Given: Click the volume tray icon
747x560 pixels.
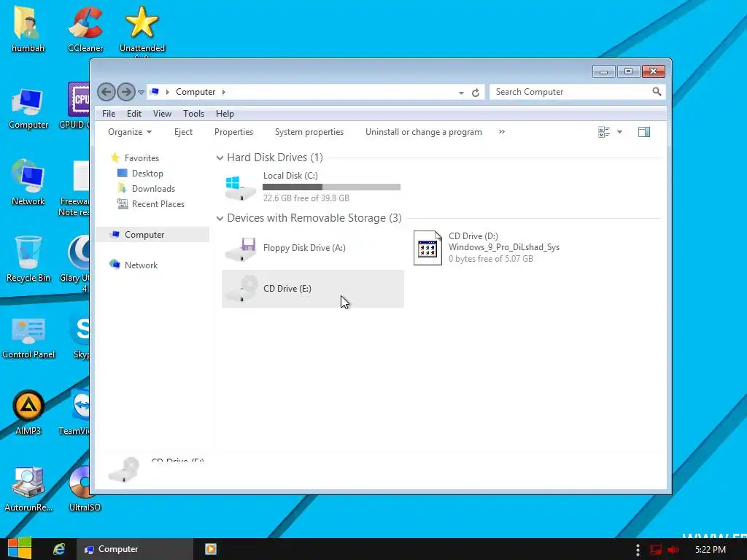Looking at the screenshot, I should pos(673,550).
